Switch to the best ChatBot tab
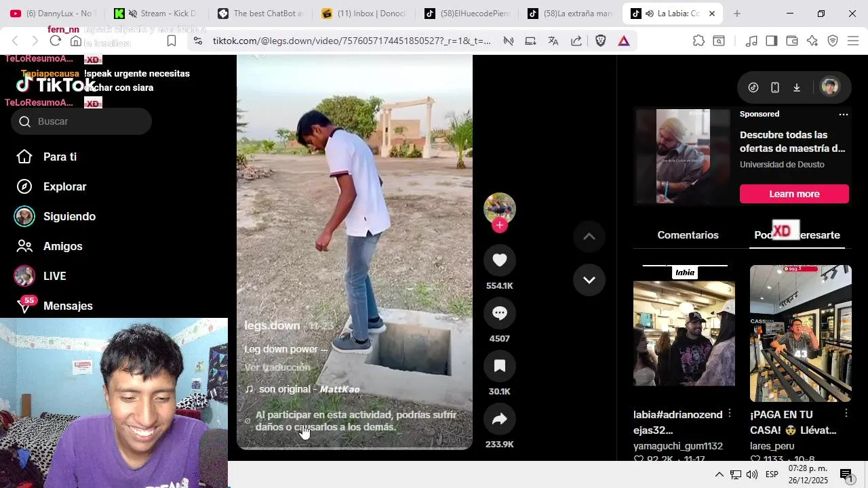 pyautogui.click(x=260, y=14)
